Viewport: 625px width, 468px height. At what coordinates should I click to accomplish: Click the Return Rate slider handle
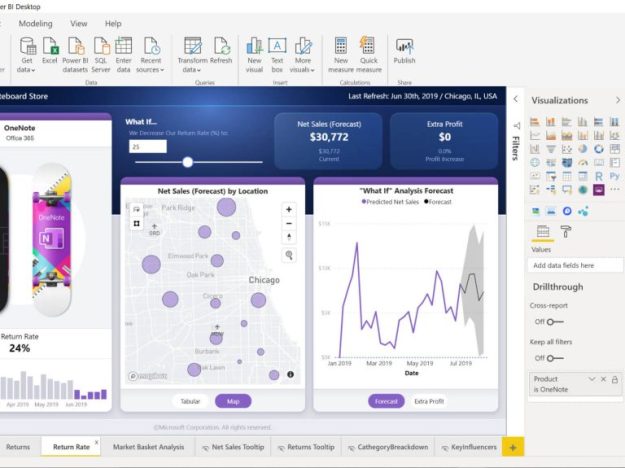[187, 162]
